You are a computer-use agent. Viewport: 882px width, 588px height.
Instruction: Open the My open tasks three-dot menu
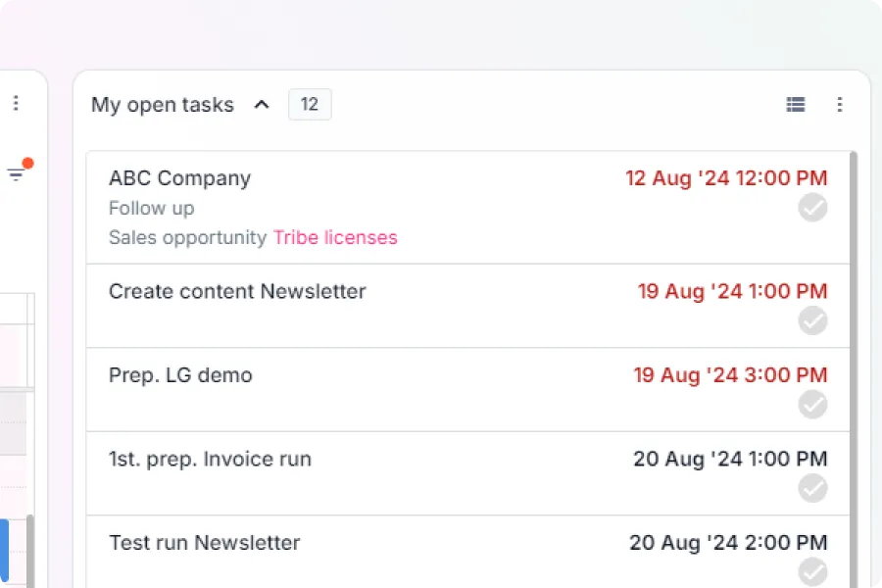(839, 105)
